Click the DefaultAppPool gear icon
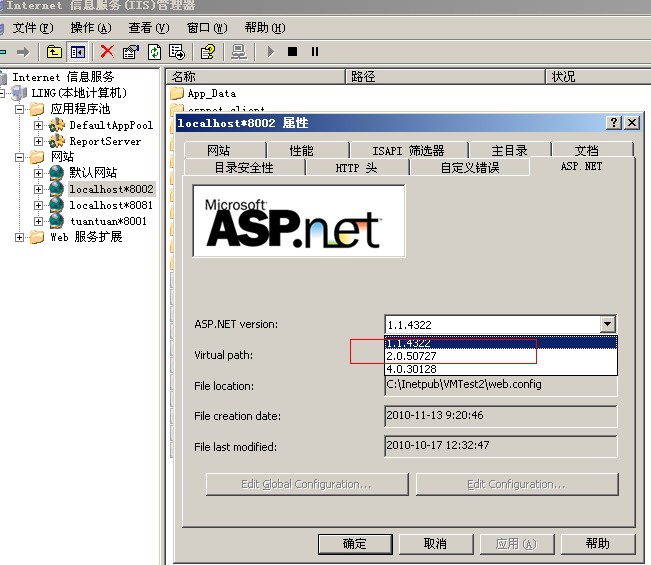651x565 pixels. pos(57,125)
